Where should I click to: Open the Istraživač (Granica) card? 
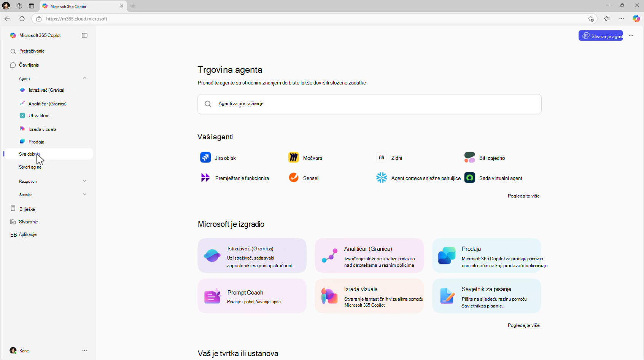click(252, 255)
